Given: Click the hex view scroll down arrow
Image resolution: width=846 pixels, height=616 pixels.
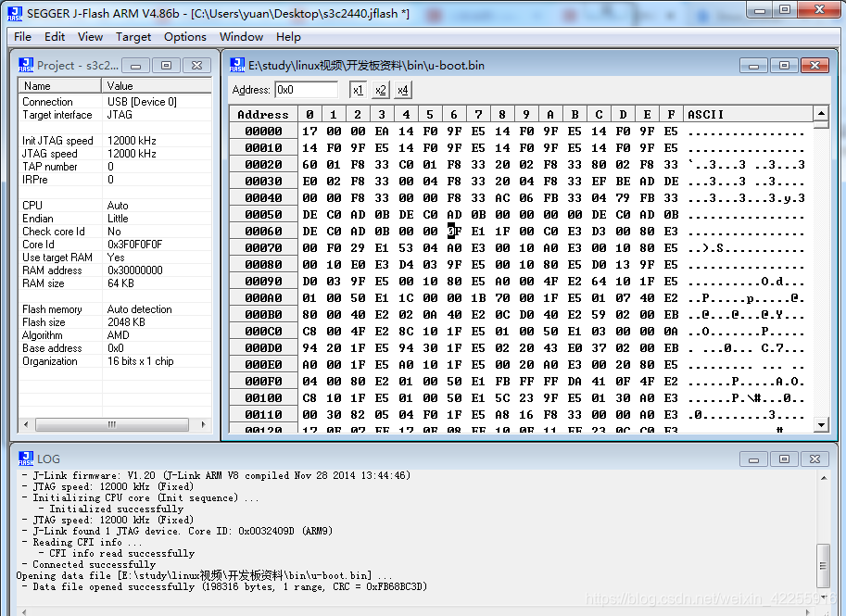Looking at the screenshot, I should tap(821, 424).
